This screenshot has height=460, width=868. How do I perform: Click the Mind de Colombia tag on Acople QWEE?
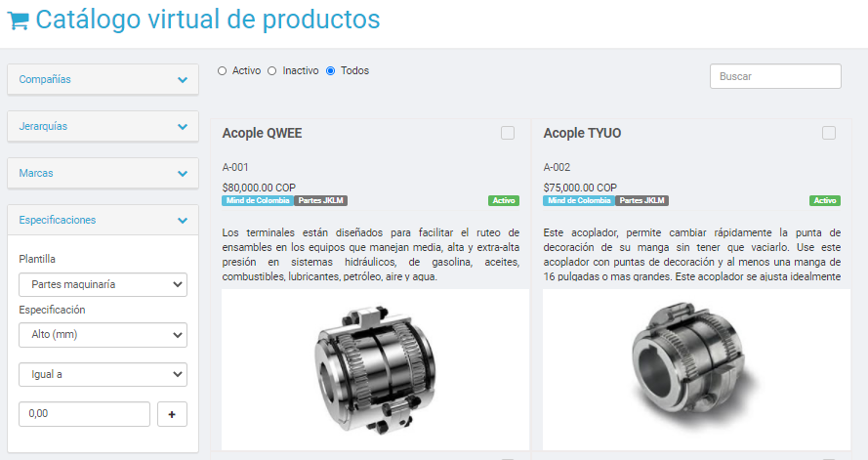[x=258, y=200]
